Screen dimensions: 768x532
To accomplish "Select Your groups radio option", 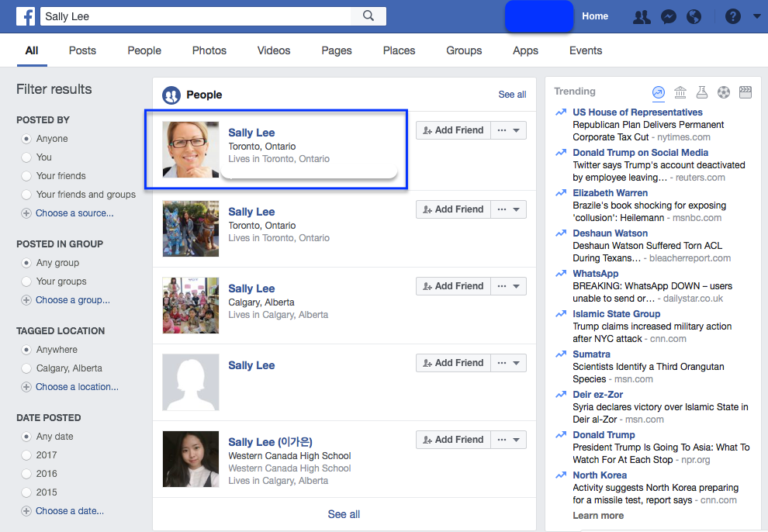I will pos(26,282).
